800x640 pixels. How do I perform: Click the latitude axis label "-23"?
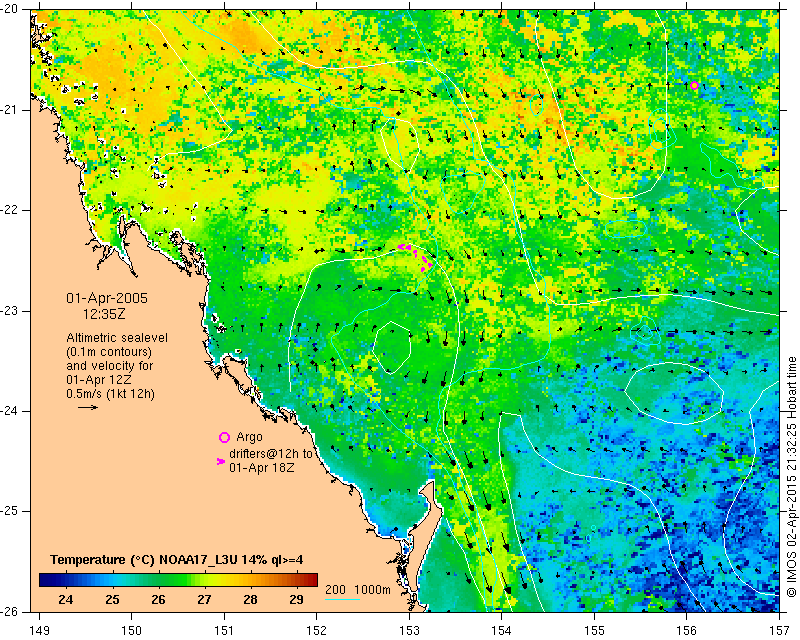(x=10, y=311)
